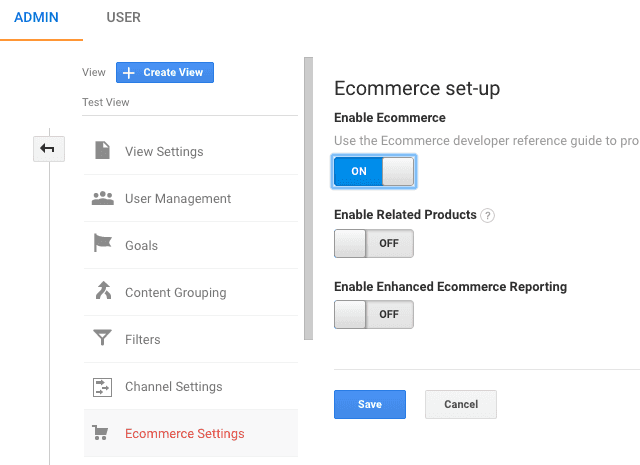Cancel the ecommerce changes

(x=461, y=404)
